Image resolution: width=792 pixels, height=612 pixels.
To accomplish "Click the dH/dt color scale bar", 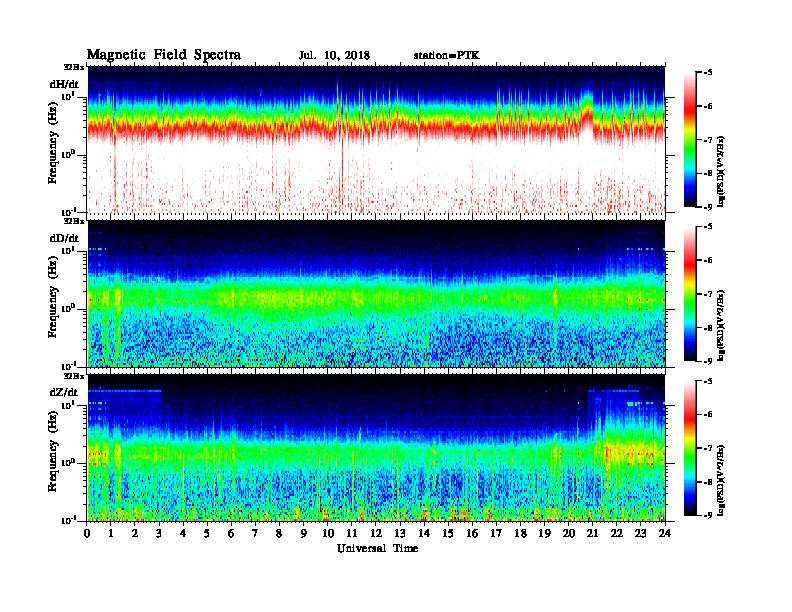I will click(690, 140).
